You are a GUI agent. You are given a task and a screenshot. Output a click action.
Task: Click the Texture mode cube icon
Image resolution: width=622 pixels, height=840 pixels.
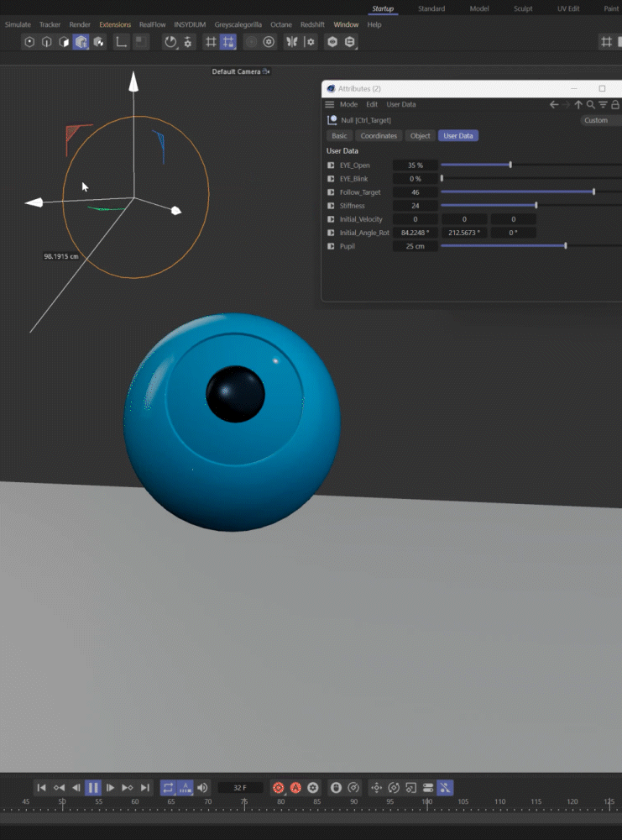click(x=98, y=42)
